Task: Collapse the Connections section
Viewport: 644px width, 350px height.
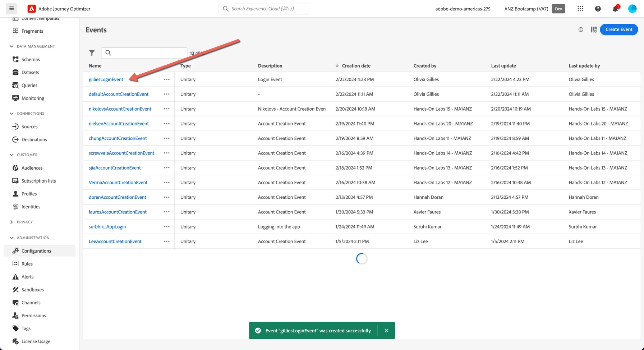Action: coord(11,114)
